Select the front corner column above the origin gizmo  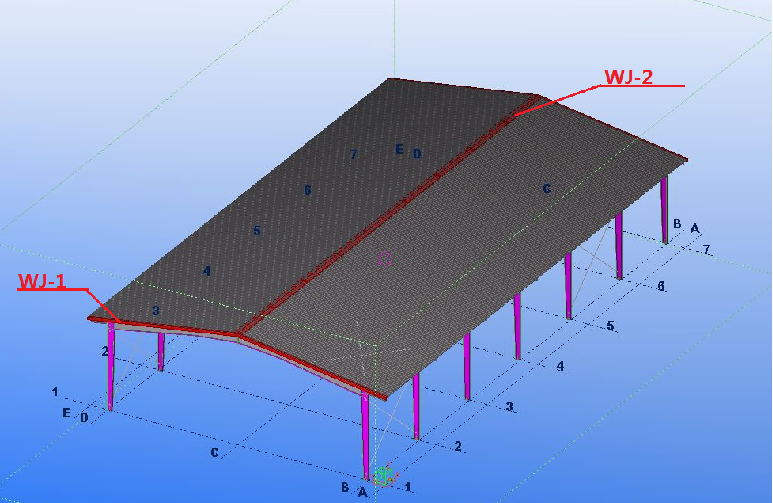point(365,435)
